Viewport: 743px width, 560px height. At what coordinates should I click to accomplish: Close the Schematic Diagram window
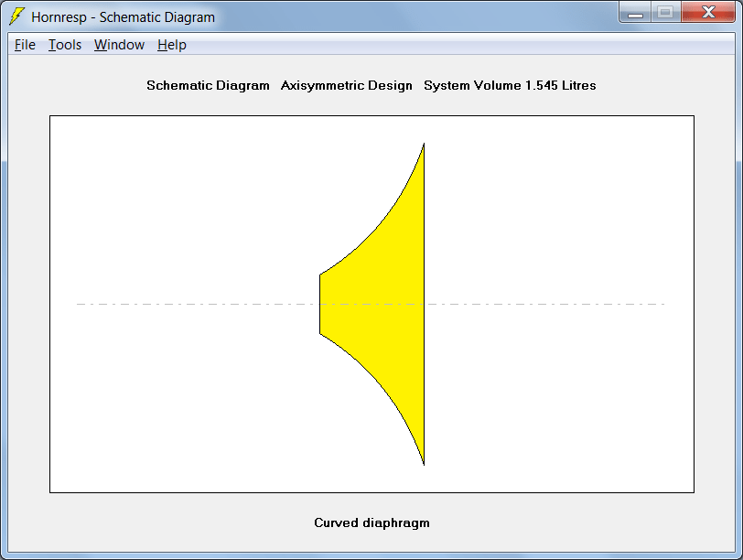(x=708, y=13)
